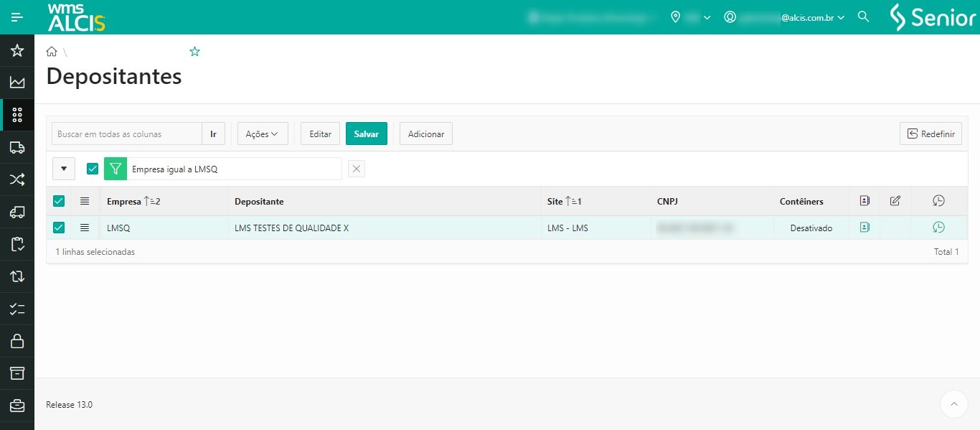Open the Empresa igual a LMSQ filter text
Viewport: 980px width, 430px height.
pyautogui.click(x=174, y=169)
